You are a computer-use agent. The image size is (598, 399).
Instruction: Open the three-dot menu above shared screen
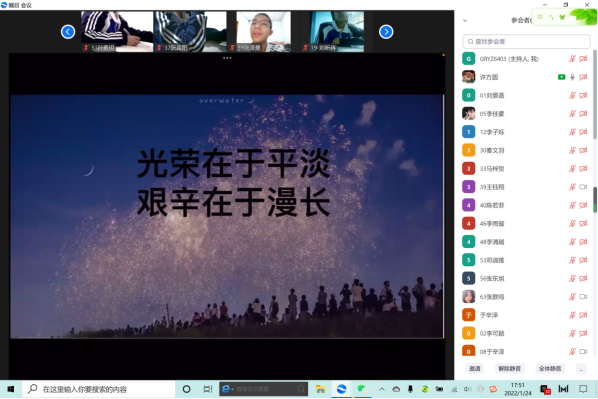coord(227,58)
